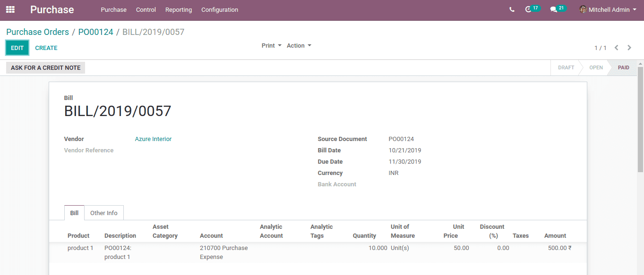
Task: Click the 0.00 discount cell
Action: (x=503, y=248)
